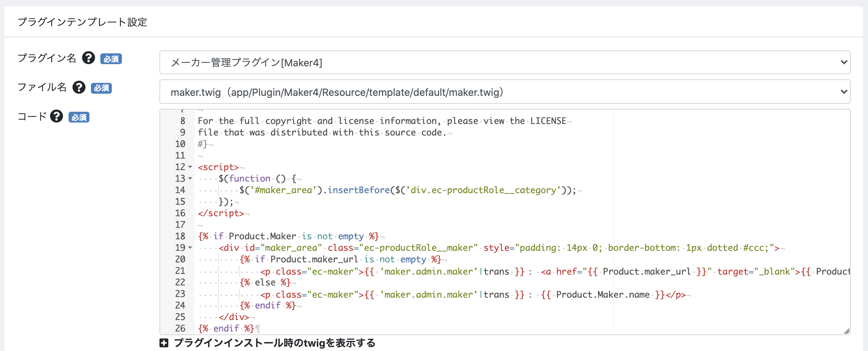This screenshot has height=351, width=868.
Task: Click line number 16 in gutter
Action: (180, 213)
